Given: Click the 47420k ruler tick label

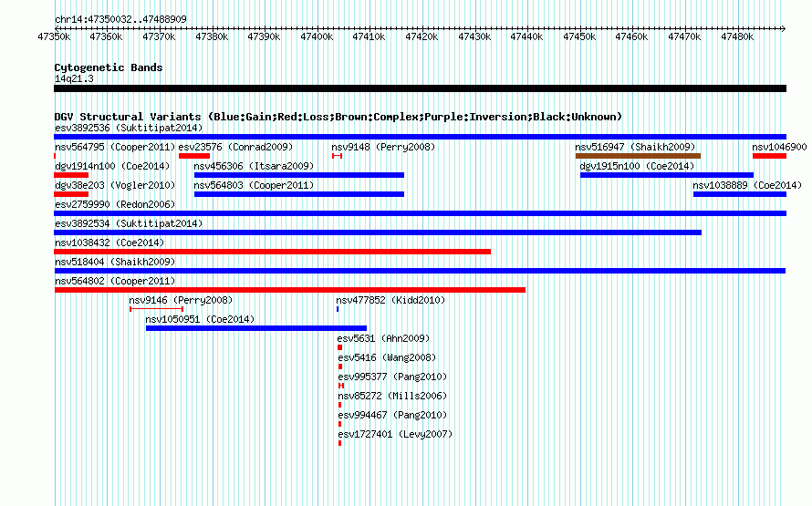Looking at the screenshot, I should 421,36.
